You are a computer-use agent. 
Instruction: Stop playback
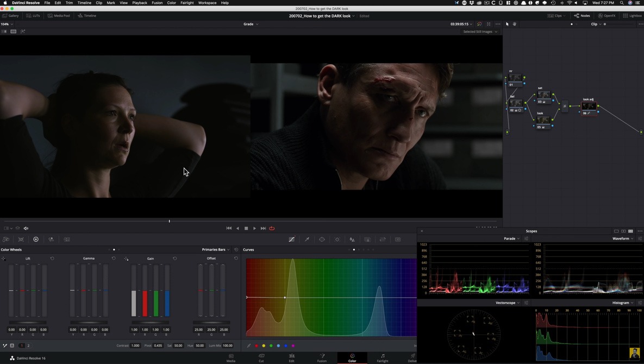[x=246, y=228]
